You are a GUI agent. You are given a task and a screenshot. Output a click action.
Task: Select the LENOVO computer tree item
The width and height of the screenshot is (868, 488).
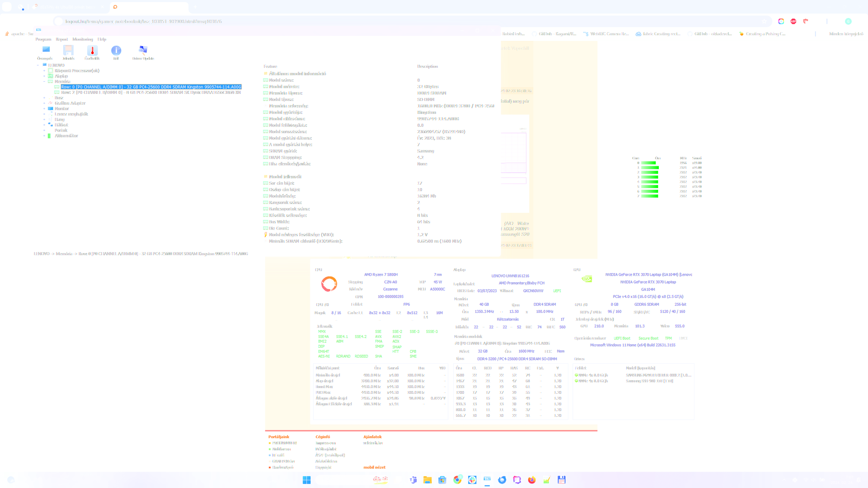pyautogui.click(x=56, y=65)
